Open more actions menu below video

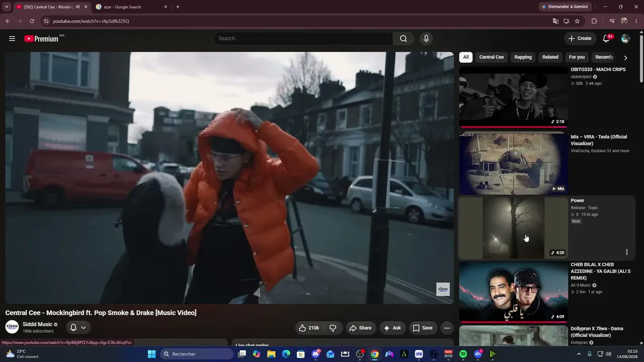click(447, 328)
